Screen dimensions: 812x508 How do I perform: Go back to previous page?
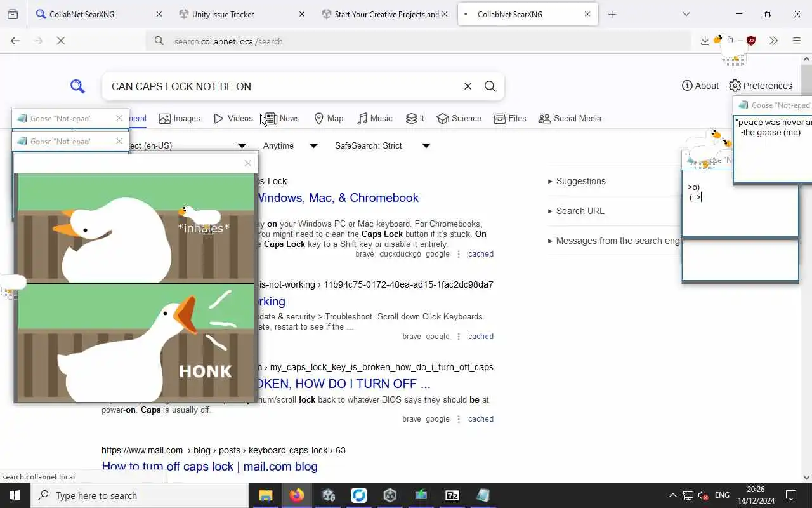tap(15, 41)
